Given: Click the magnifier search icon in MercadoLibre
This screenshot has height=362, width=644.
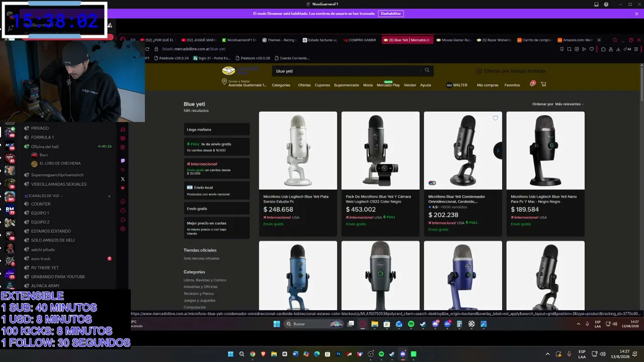Looking at the screenshot, I should (x=427, y=70).
